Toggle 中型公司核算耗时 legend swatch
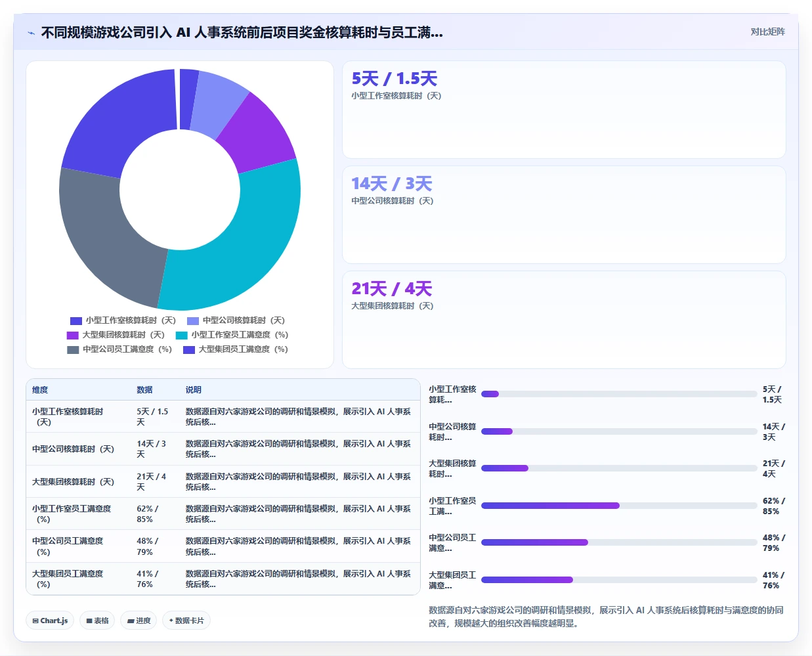This screenshot has height=656, width=812. [x=193, y=320]
